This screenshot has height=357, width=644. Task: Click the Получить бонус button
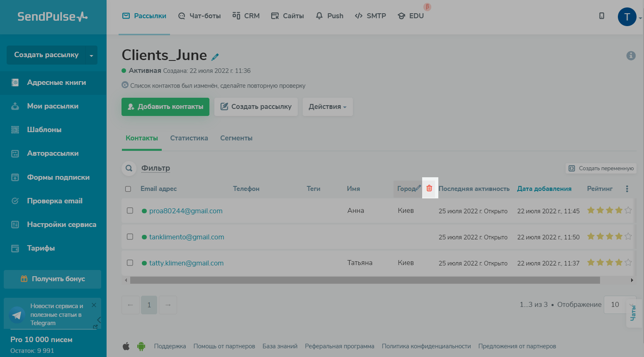53,279
